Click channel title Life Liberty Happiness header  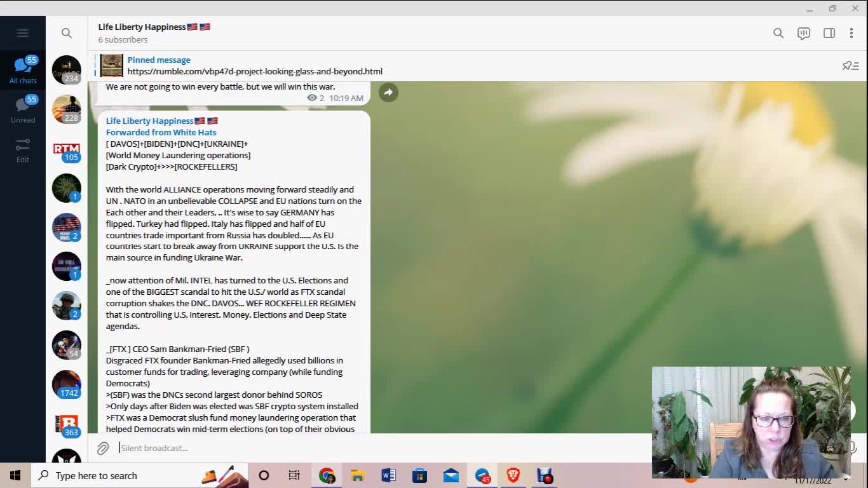tap(154, 27)
